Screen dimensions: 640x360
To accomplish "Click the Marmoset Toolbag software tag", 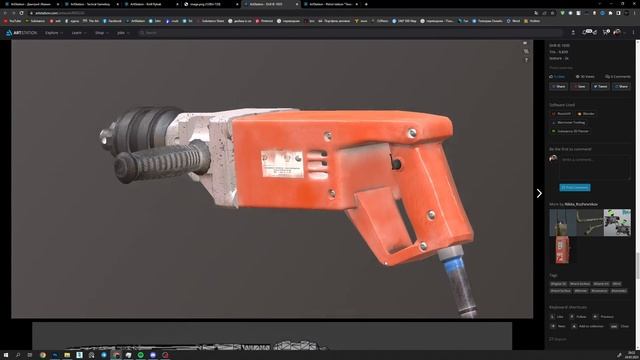I will pyautogui.click(x=568, y=122).
